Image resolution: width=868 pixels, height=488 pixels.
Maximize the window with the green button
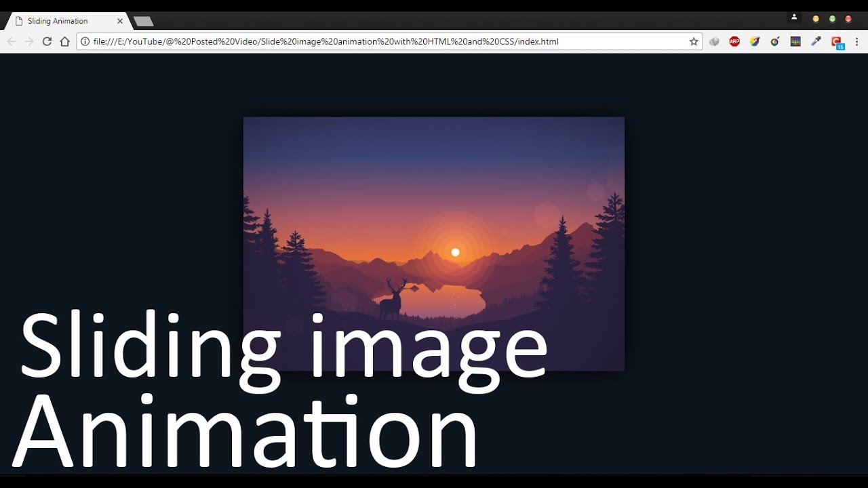[832, 19]
